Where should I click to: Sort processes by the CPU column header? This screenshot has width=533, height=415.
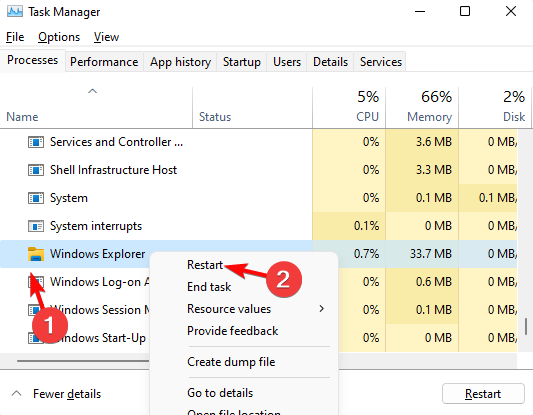click(x=349, y=106)
